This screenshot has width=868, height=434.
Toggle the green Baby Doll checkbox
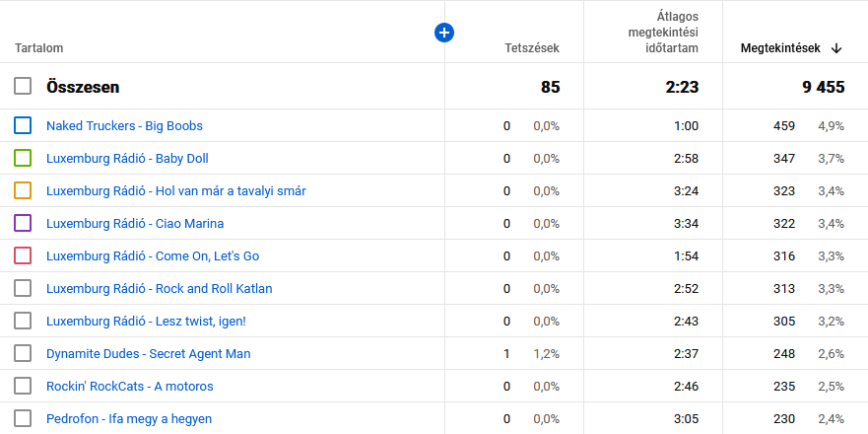coord(24,158)
